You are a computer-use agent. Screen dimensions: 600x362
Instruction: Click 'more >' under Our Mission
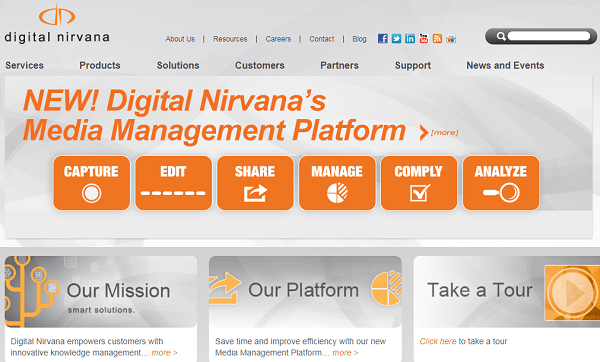pos(165,352)
